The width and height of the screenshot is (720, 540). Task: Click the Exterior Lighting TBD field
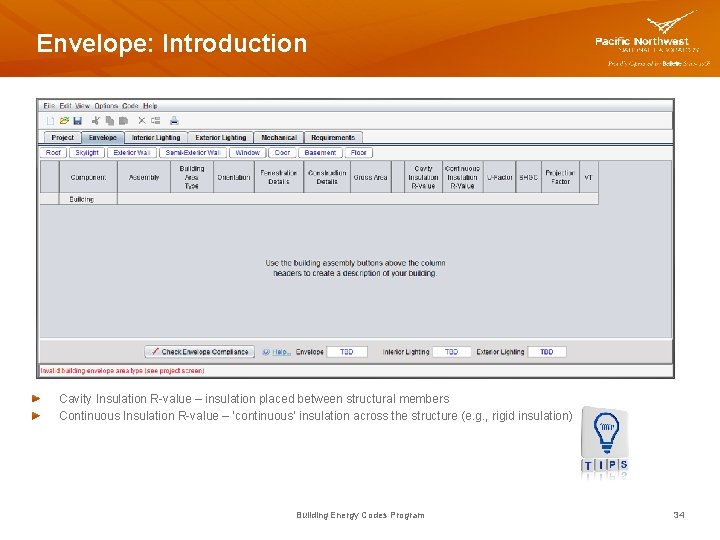pos(546,352)
